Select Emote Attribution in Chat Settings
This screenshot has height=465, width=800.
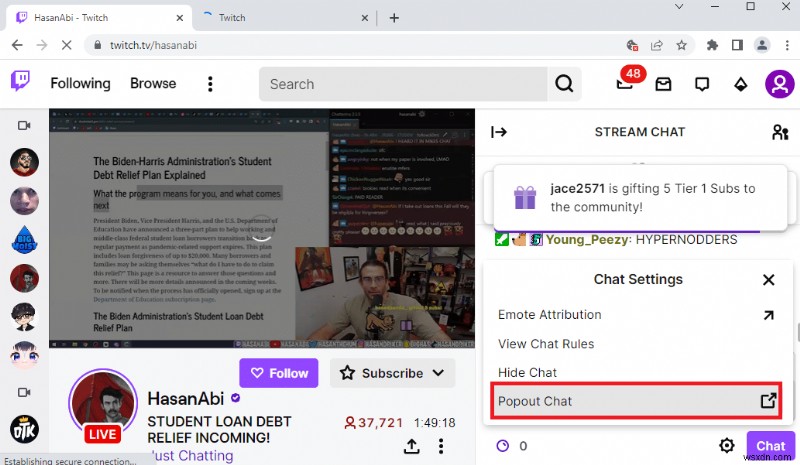pyautogui.click(x=636, y=315)
